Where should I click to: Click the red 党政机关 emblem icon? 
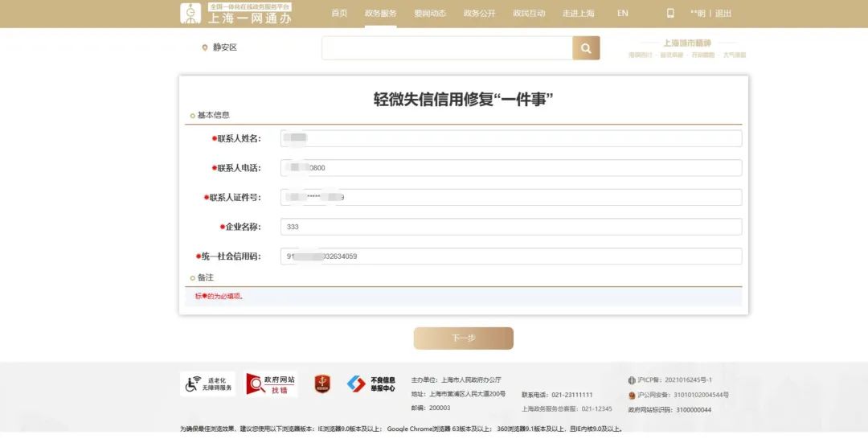click(321, 384)
